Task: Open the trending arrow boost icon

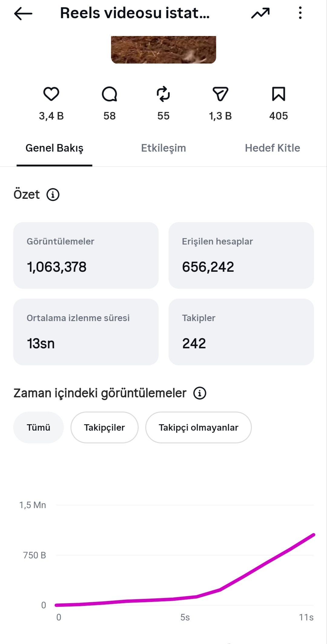Action: pyautogui.click(x=260, y=13)
